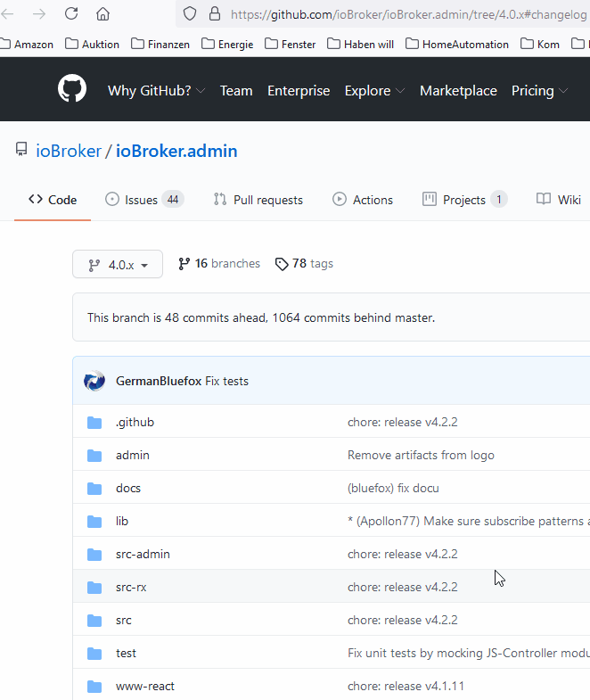Expand the Pricing menu
Screen dimensions: 590x700
tap(539, 91)
